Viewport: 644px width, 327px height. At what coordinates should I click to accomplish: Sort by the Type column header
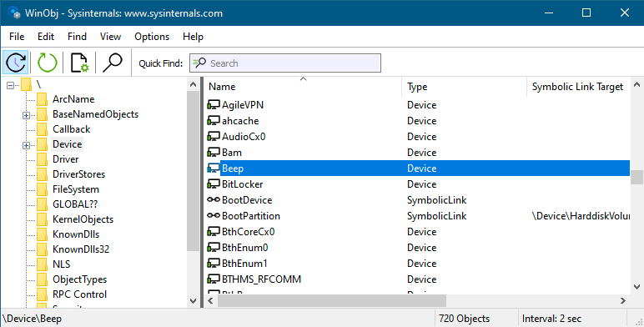(x=464, y=87)
